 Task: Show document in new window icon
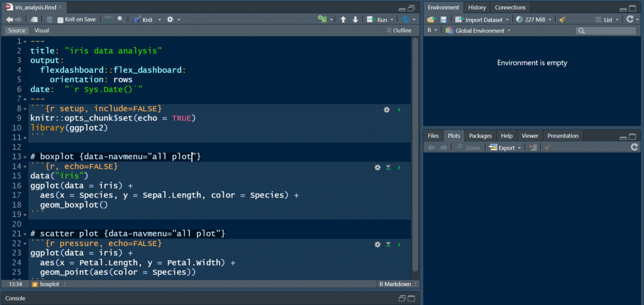click(x=35, y=19)
